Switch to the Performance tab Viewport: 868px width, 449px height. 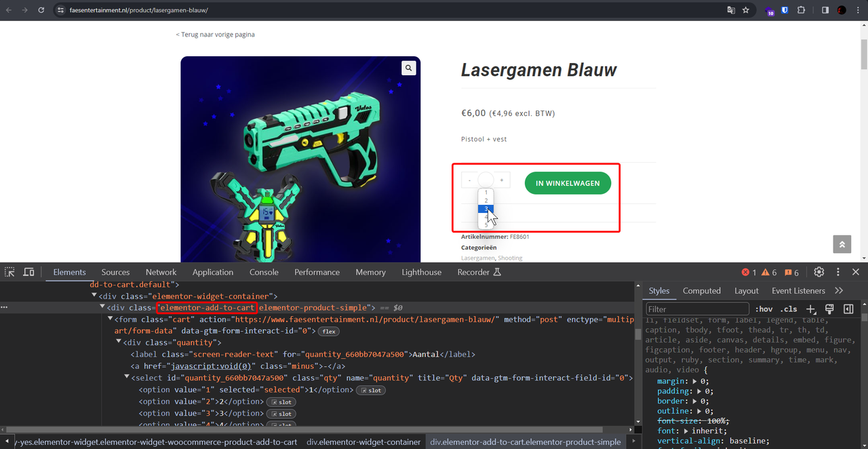(x=317, y=272)
